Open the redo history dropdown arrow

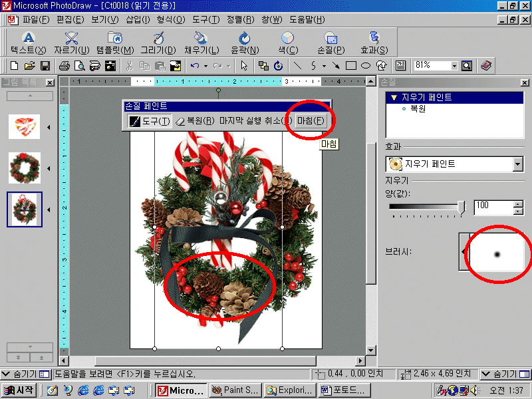click(x=229, y=66)
